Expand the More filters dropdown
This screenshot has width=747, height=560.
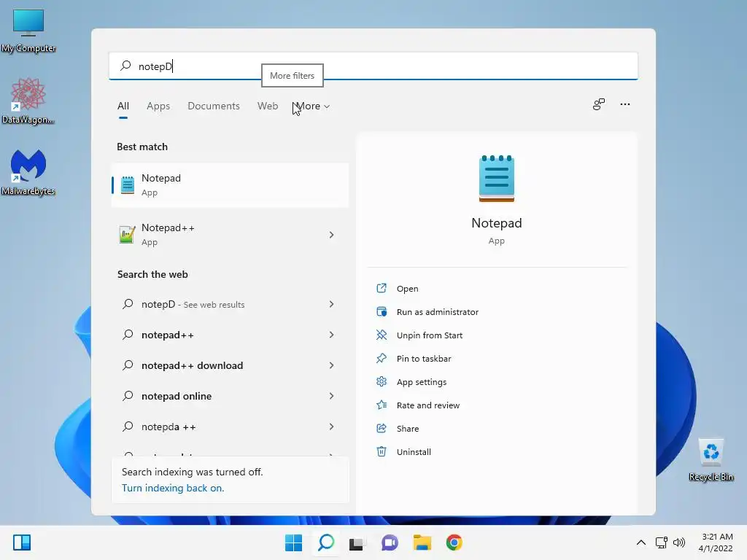coord(312,106)
